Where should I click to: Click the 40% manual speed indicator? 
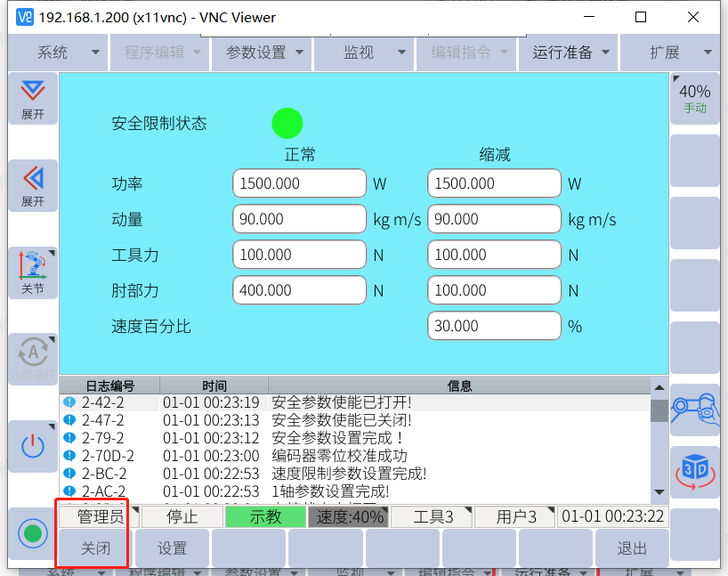click(x=694, y=98)
